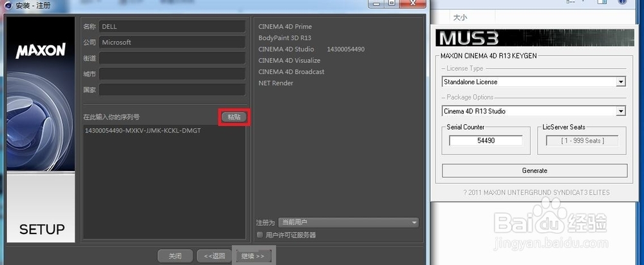The height and width of the screenshot is (265, 644).
Task: Click the 继续 >> continue button
Action: [253, 256]
